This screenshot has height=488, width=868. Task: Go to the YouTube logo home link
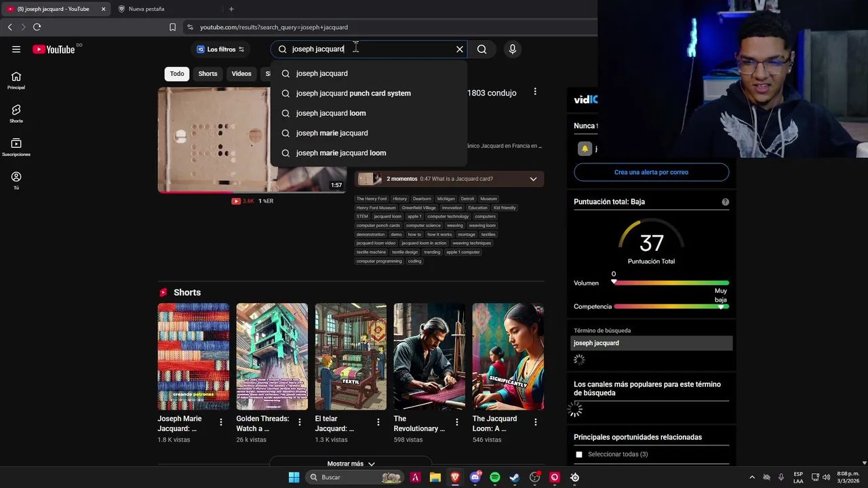[54, 49]
